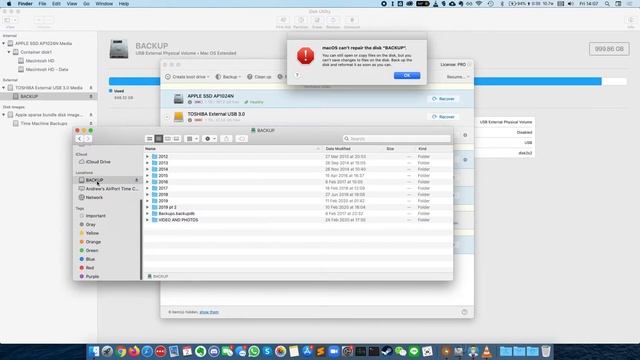Open the File menu
This screenshot has width=640, height=360.
coord(42,4)
